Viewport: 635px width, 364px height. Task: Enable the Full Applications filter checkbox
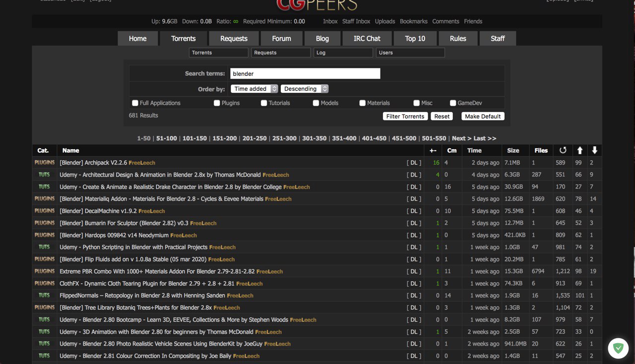135,103
